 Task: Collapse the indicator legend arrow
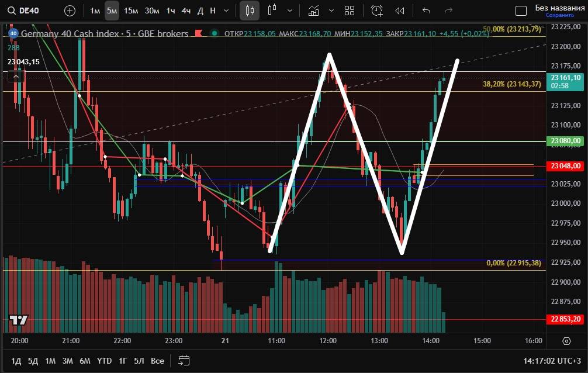click(16, 76)
